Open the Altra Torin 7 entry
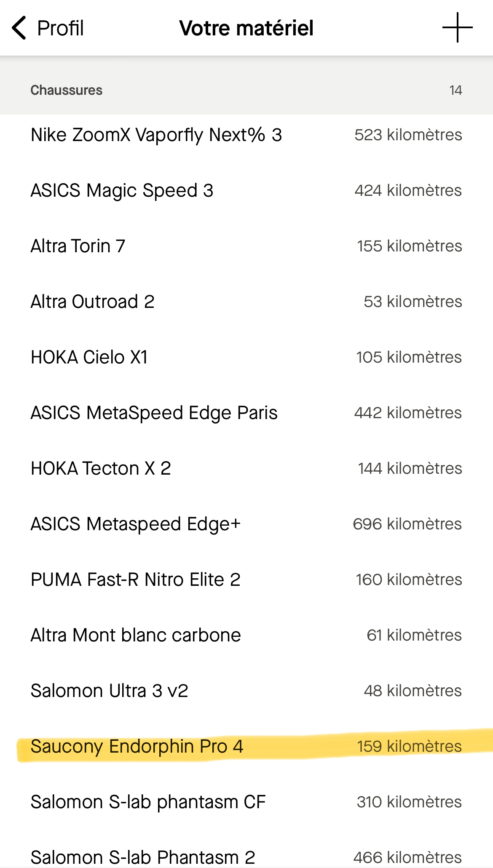This screenshot has width=493, height=868. [78, 246]
